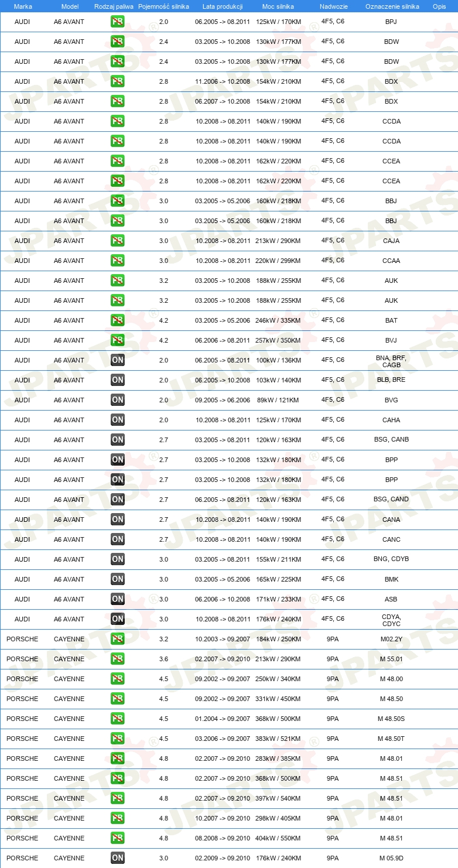Click the ON icon in the BNG, CDYB row
The width and height of the screenshot is (458, 868).
point(118,559)
